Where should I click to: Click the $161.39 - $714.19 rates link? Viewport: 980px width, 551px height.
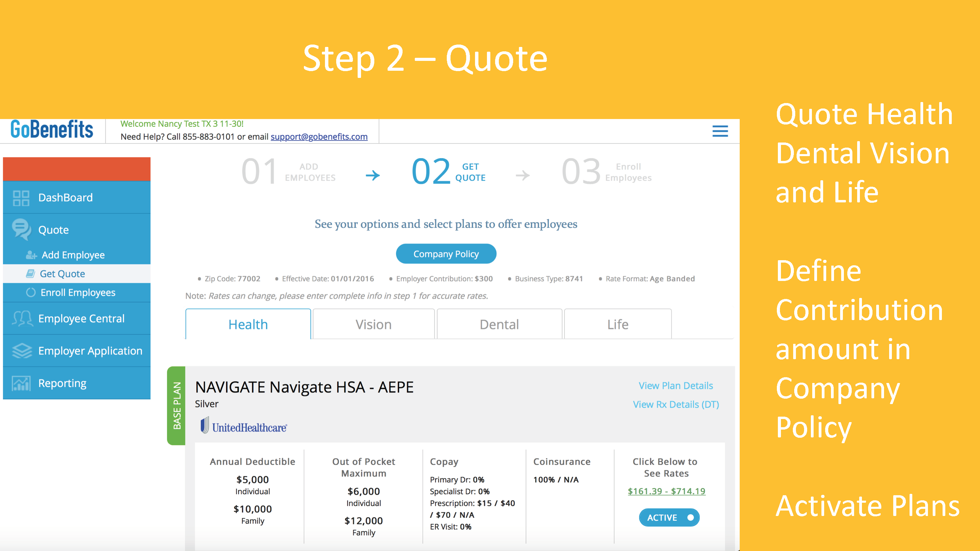[666, 491]
